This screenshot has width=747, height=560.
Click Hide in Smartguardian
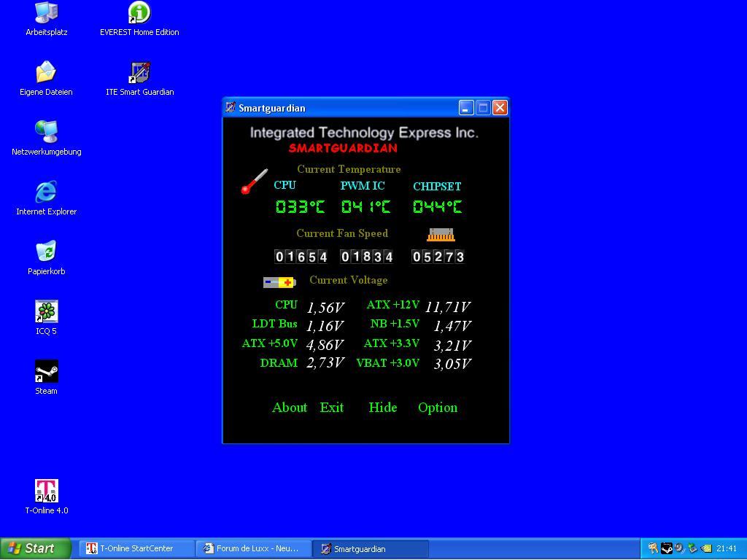(382, 408)
